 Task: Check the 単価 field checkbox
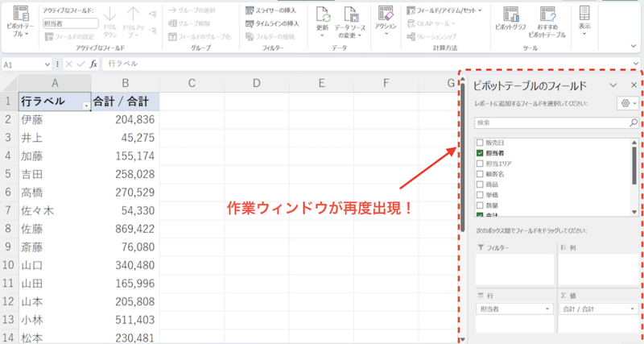pyautogui.click(x=479, y=195)
